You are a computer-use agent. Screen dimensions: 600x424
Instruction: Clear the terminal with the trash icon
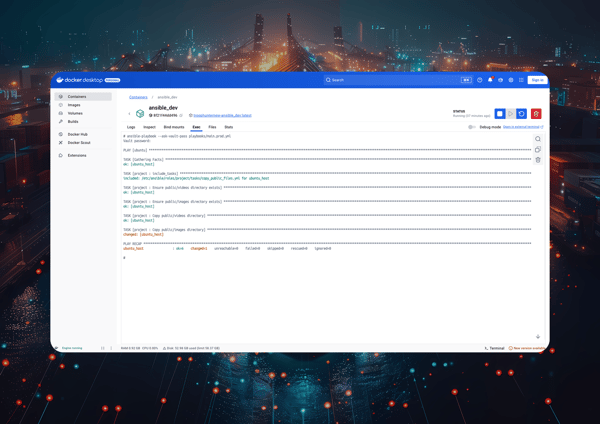pyautogui.click(x=538, y=160)
